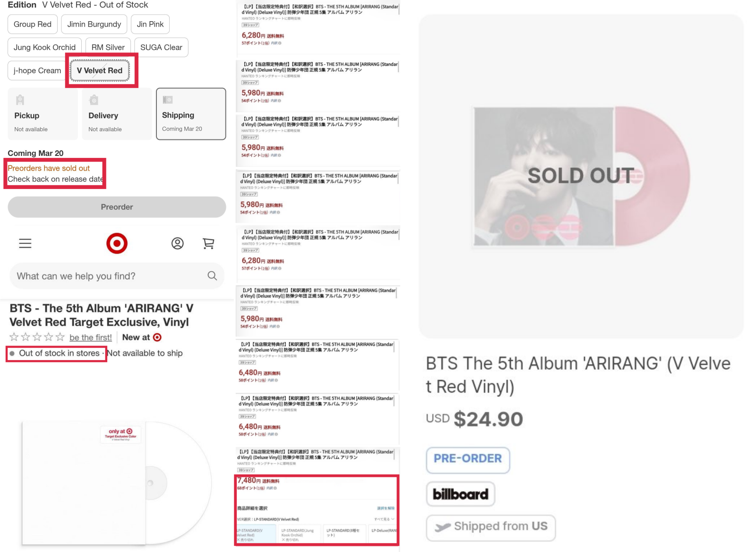
Task: Select the Pickup fulfillment tab
Action: click(x=43, y=114)
